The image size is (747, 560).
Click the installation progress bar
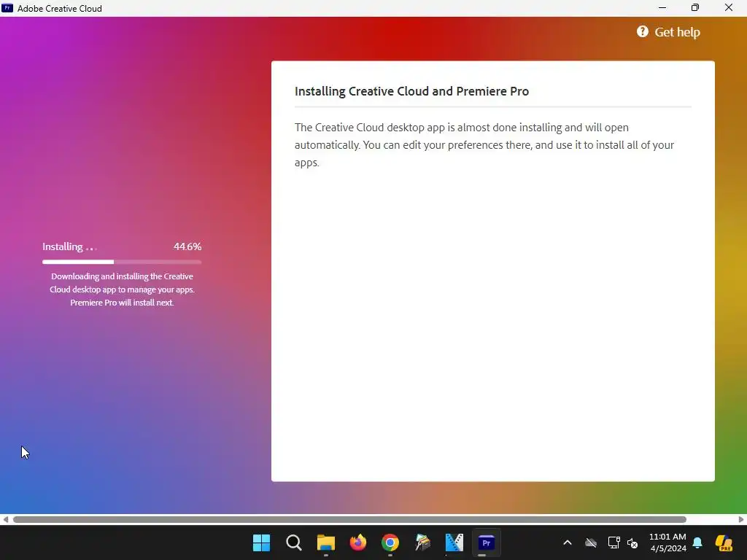tap(122, 262)
